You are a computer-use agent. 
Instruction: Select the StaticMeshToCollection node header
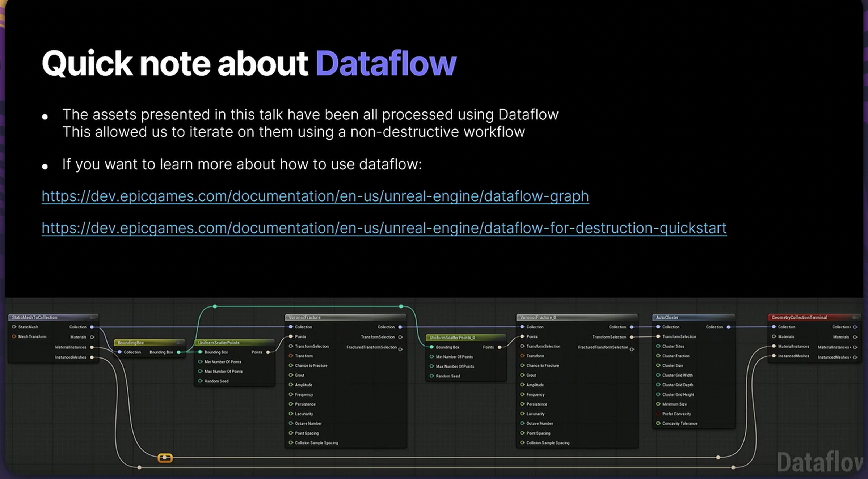[x=53, y=317]
